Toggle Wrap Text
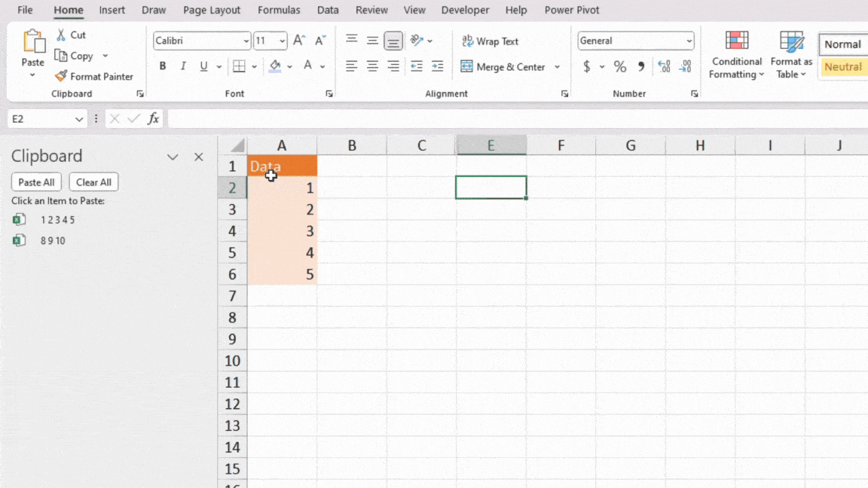The width and height of the screenshot is (868, 488). [x=490, y=41]
